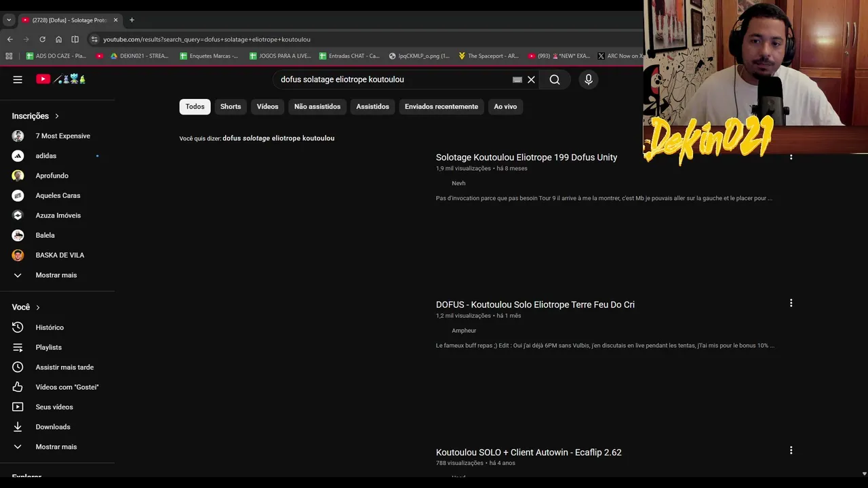The image size is (868, 488).
Task: Click the browser address bar URL
Action: pyautogui.click(x=207, y=39)
